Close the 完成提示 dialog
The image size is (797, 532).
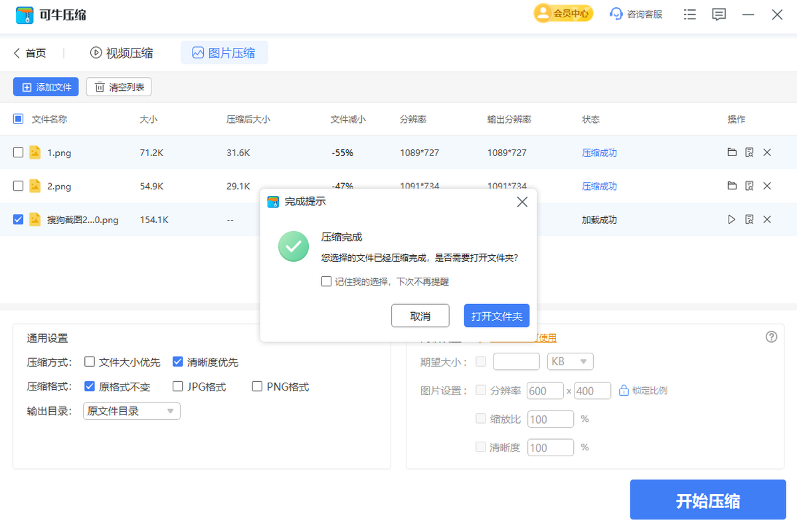(x=522, y=202)
